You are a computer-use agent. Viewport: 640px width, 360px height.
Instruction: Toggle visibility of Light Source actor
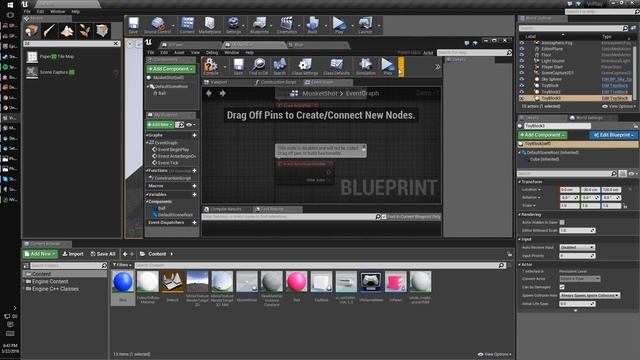(x=522, y=61)
